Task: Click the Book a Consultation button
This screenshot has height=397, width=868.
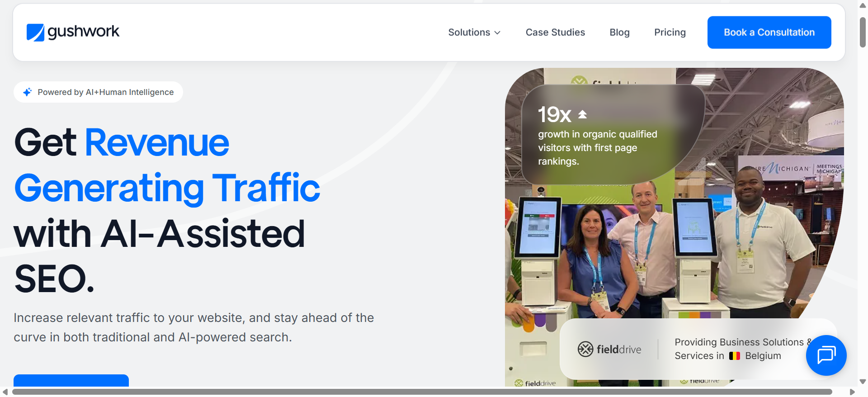Action: tap(769, 33)
